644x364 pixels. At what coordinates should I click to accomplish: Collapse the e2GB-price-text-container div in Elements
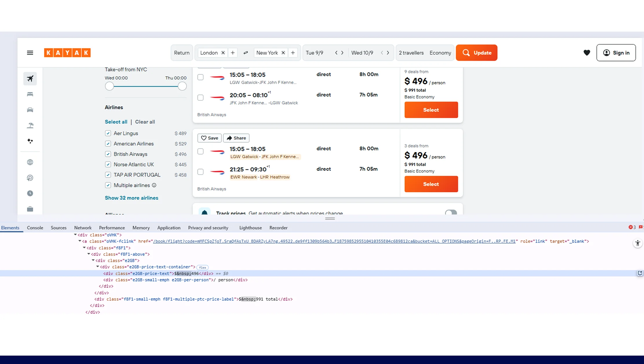click(98, 267)
